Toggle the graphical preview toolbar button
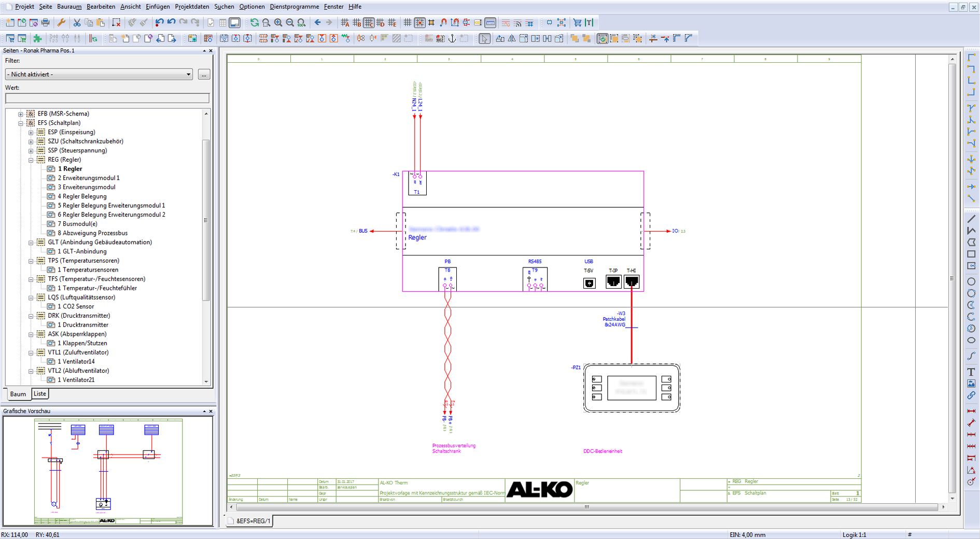Screen dimensions: 980x539 (x=235, y=23)
